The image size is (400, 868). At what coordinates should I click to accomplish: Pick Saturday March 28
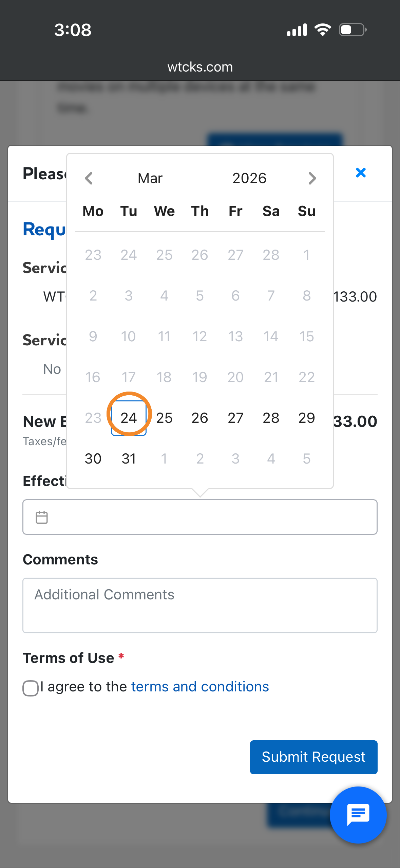point(271,418)
